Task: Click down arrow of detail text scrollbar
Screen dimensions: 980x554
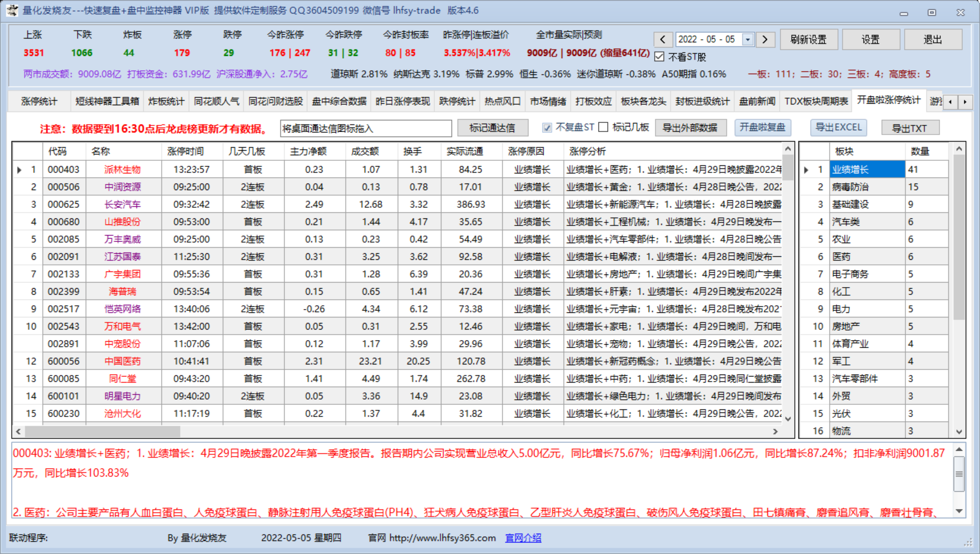Action: (959, 511)
